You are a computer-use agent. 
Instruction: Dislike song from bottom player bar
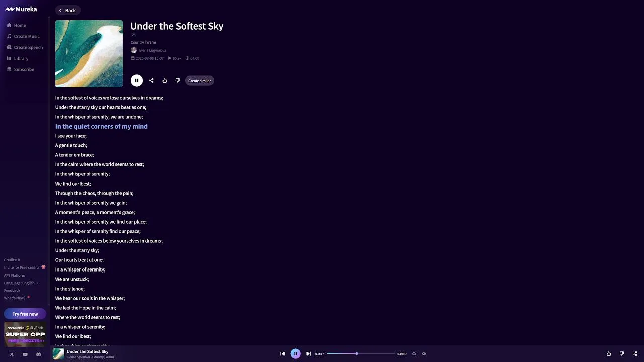pos(622,354)
